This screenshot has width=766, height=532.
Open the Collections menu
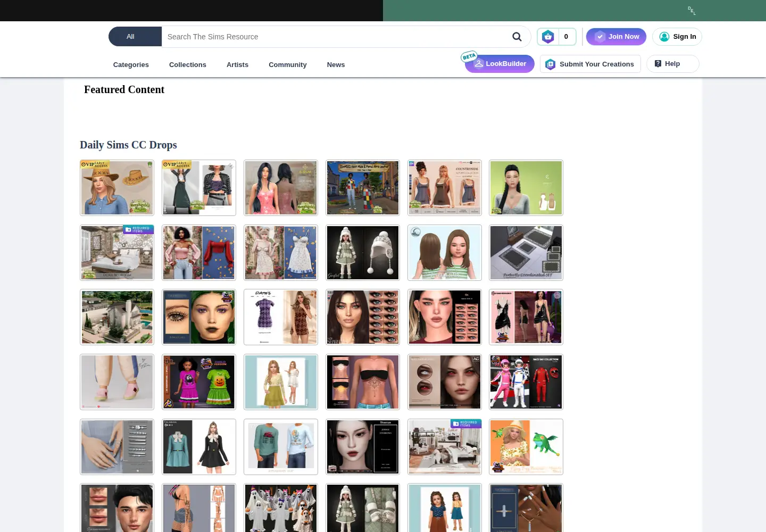pyautogui.click(x=188, y=65)
